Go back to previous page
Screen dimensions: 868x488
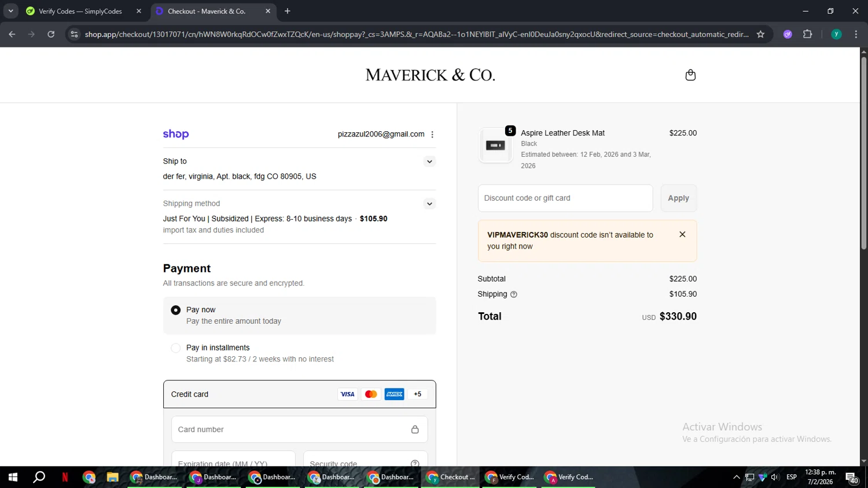(12, 34)
